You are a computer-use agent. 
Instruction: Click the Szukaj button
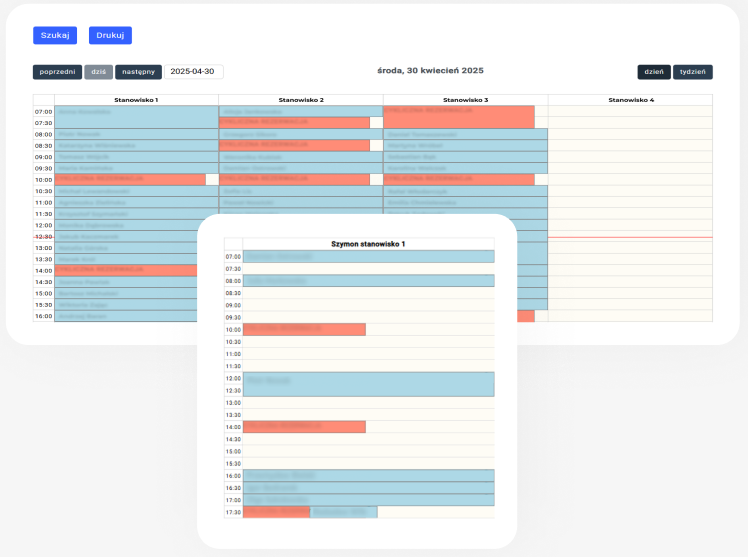point(55,35)
